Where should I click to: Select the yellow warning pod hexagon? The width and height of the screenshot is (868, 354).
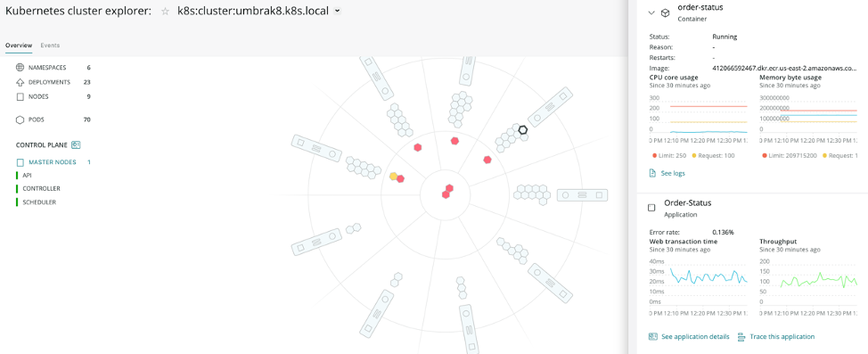coord(393,177)
